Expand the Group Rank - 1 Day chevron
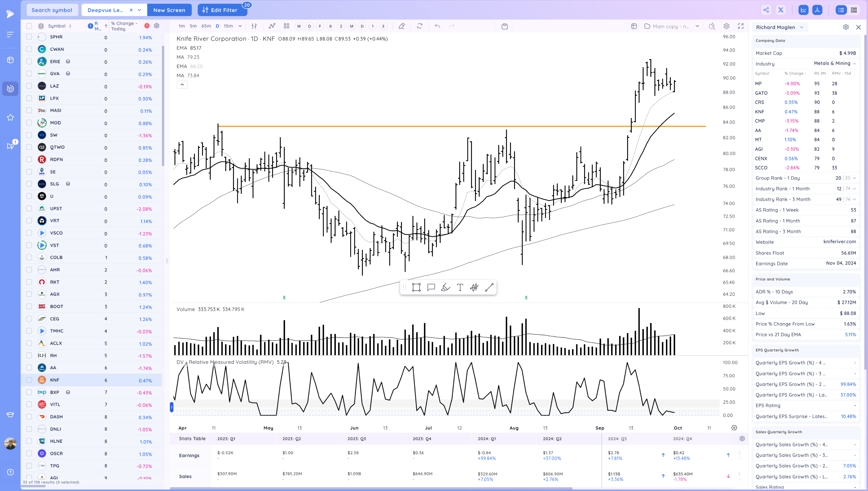 (854, 178)
